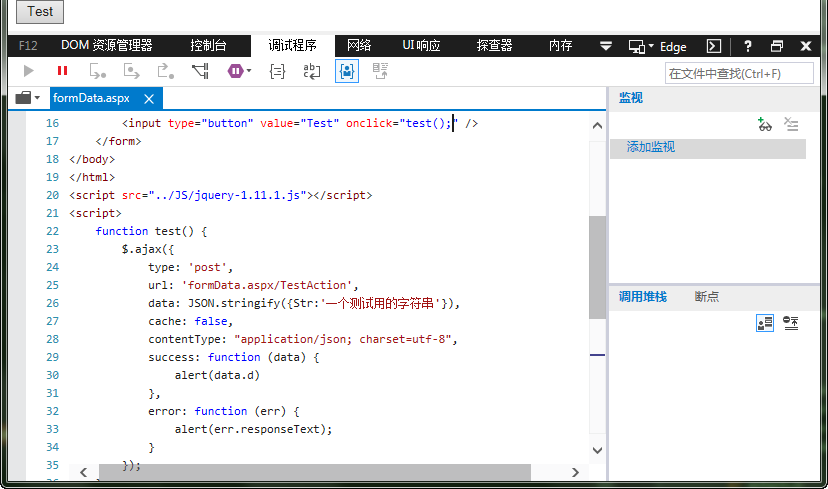The image size is (828, 489).
Task: Click the Step Over icon
Action: [131, 71]
